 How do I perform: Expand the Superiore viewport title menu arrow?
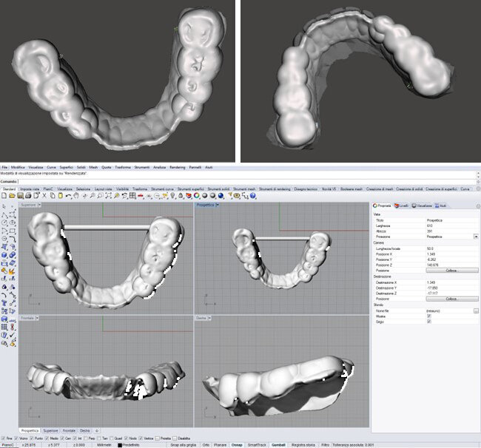(41, 205)
